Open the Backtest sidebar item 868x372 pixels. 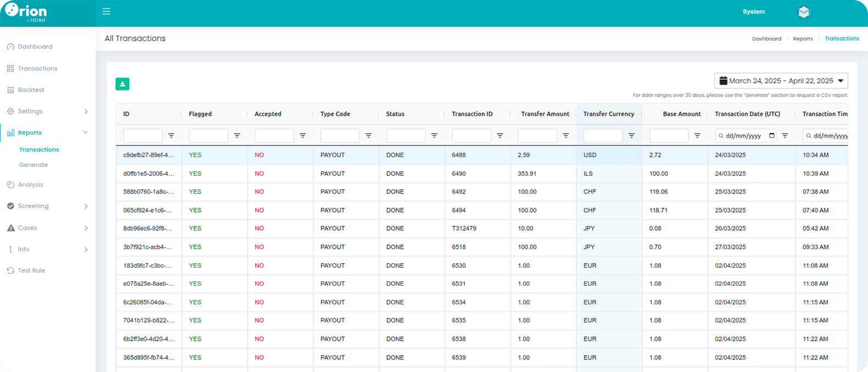[31, 90]
